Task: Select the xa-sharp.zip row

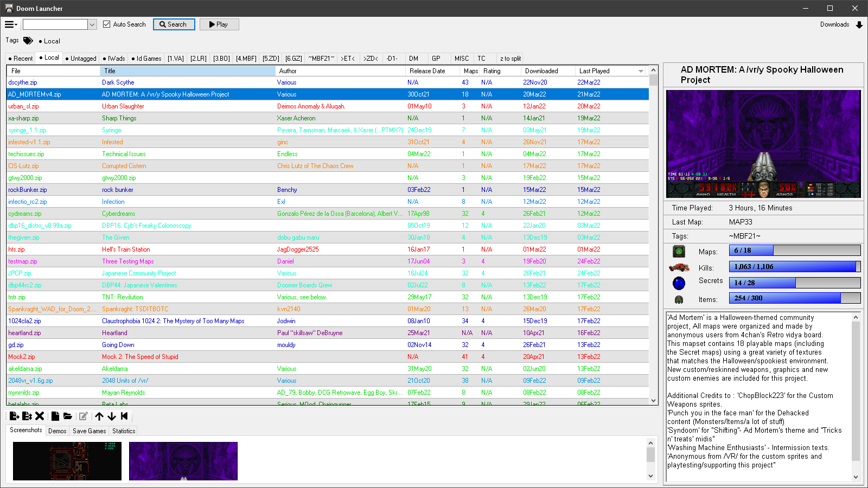Action: (x=328, y=118)
